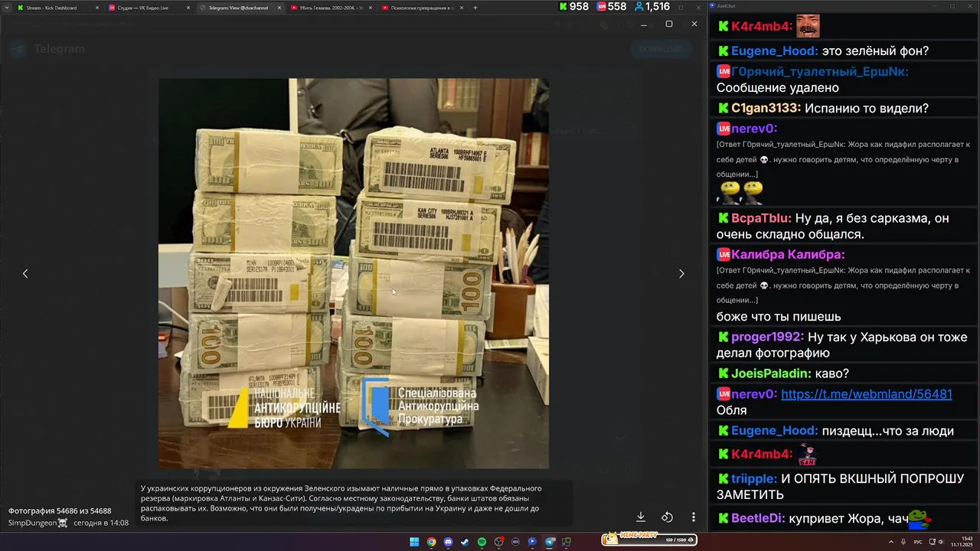Viewport: 980px width, 551px height.
Task: Click the photo caption about Федерального резерва
Action: [341, 503]
